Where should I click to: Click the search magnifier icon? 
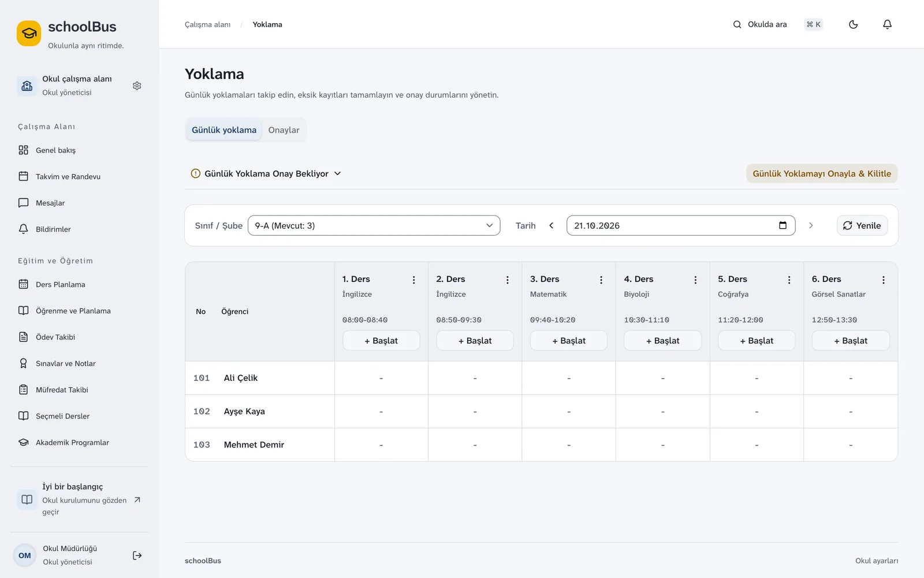tap(737, 24)
